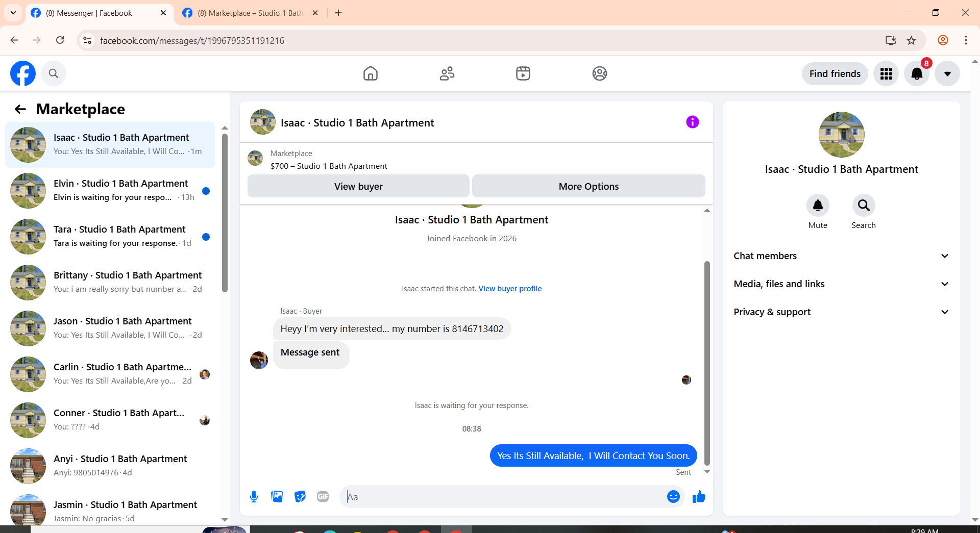This screenshot has width=980, height=533.
Task: Expand Chat members section
Action: (842, 256)
